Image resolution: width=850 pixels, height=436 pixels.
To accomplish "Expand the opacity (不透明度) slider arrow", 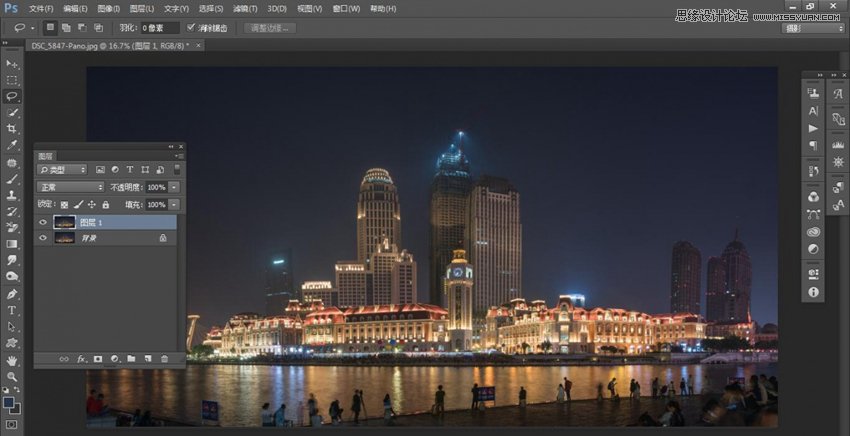I will (174, 187).
